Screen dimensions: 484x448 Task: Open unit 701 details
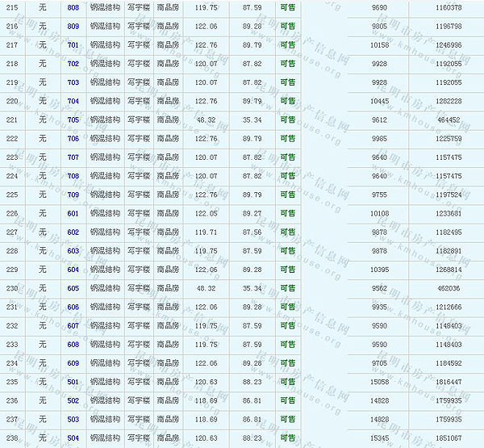[x=73, y=45]
